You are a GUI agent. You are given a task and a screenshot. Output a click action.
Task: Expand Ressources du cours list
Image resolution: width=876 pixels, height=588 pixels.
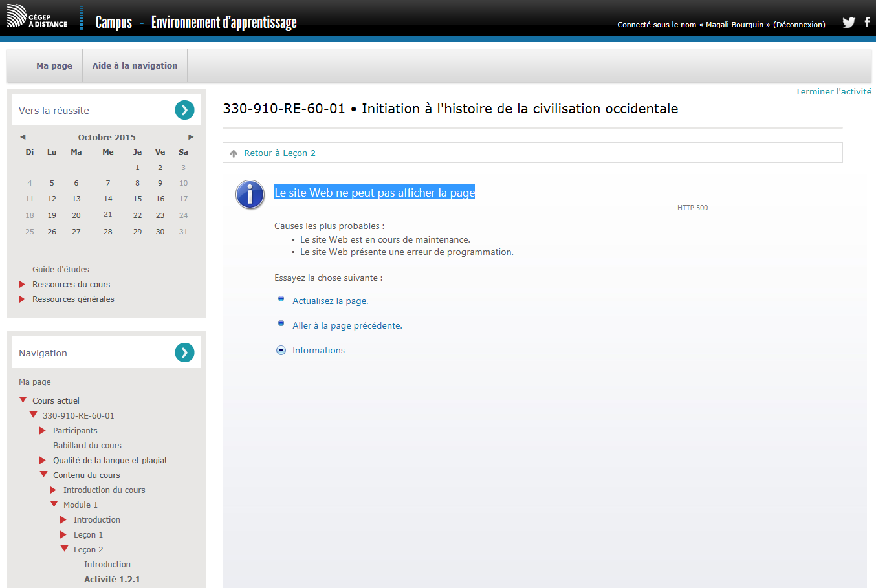pos(22,285)
